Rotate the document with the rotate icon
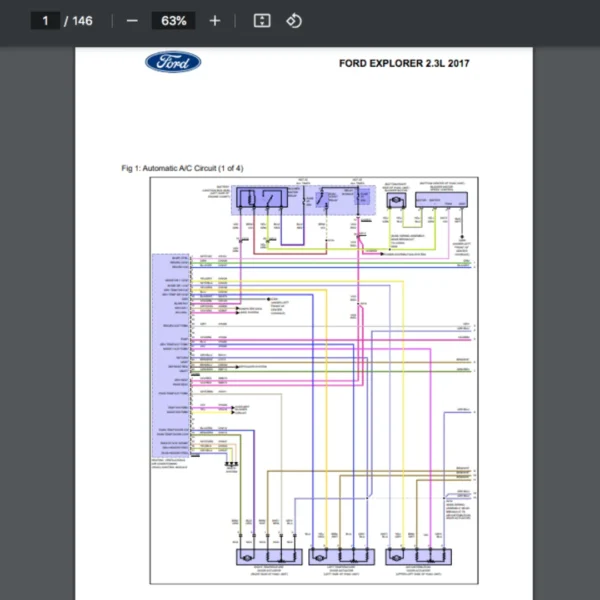This screenshot has width=600, height=600. (x=294, y=21)
